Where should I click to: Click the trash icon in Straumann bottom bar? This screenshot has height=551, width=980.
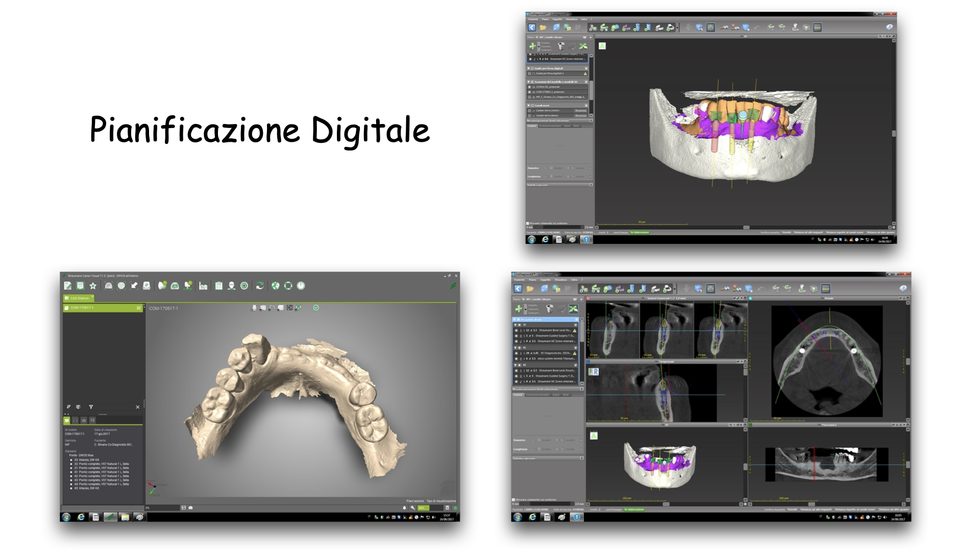pos(447,508)
